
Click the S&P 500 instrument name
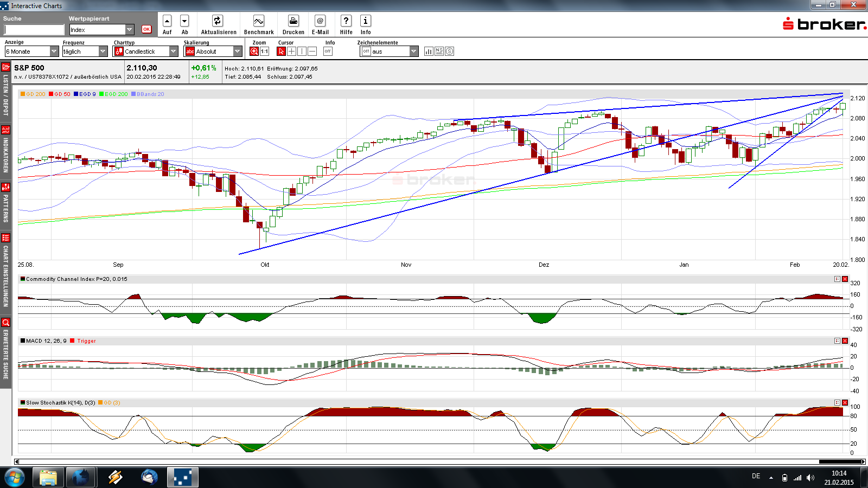click(29, 68)
